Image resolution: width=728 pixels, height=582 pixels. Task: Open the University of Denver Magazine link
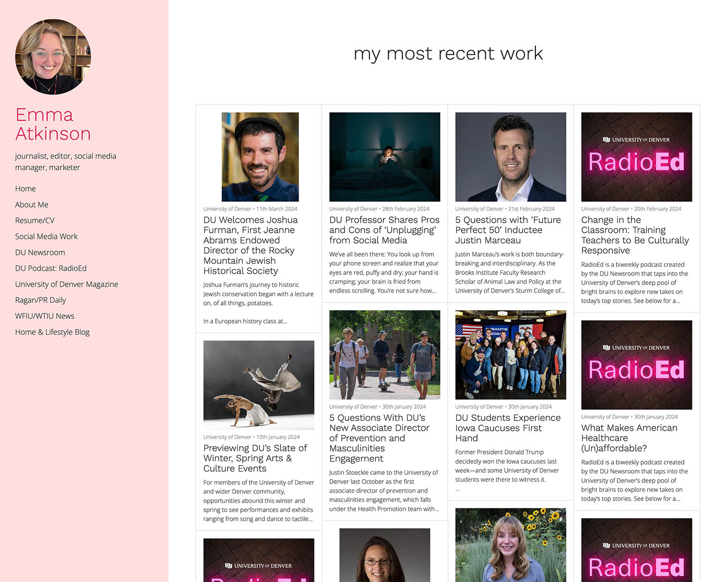click(x=66, y=284)
